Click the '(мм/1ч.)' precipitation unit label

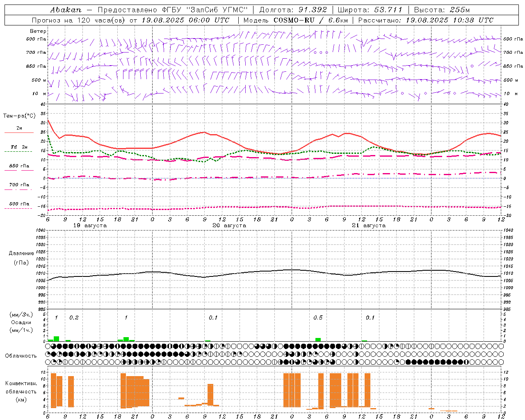coord(21,330)
